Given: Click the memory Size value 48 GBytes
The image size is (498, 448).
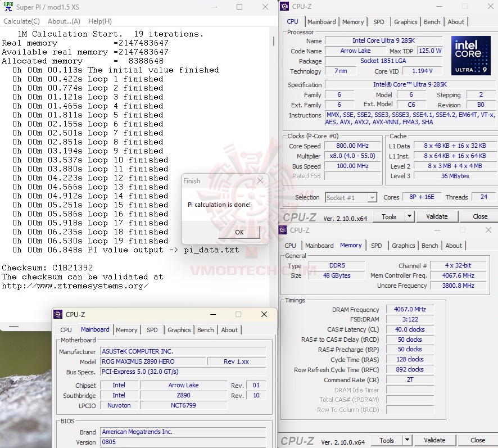Looking at the screenshot, I should click(x=337, y=275).
